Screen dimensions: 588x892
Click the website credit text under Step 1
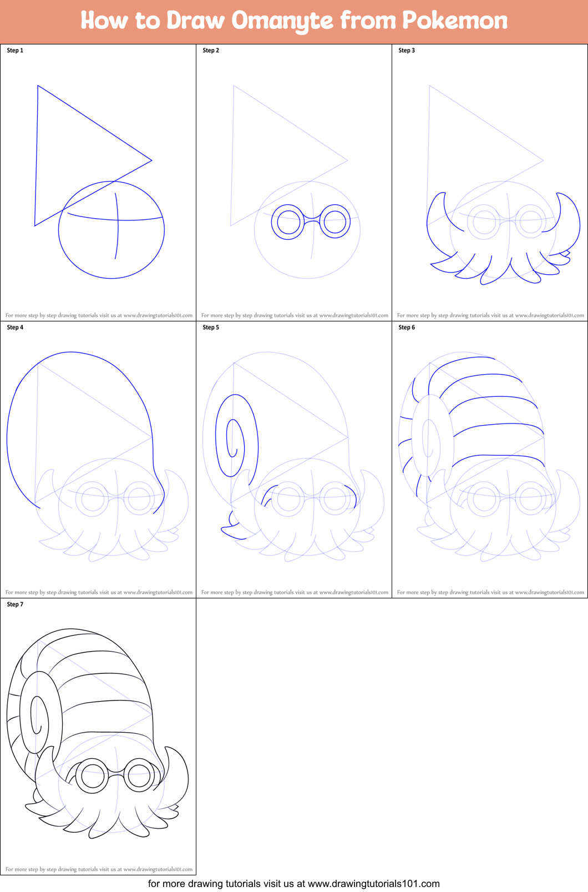99,315
